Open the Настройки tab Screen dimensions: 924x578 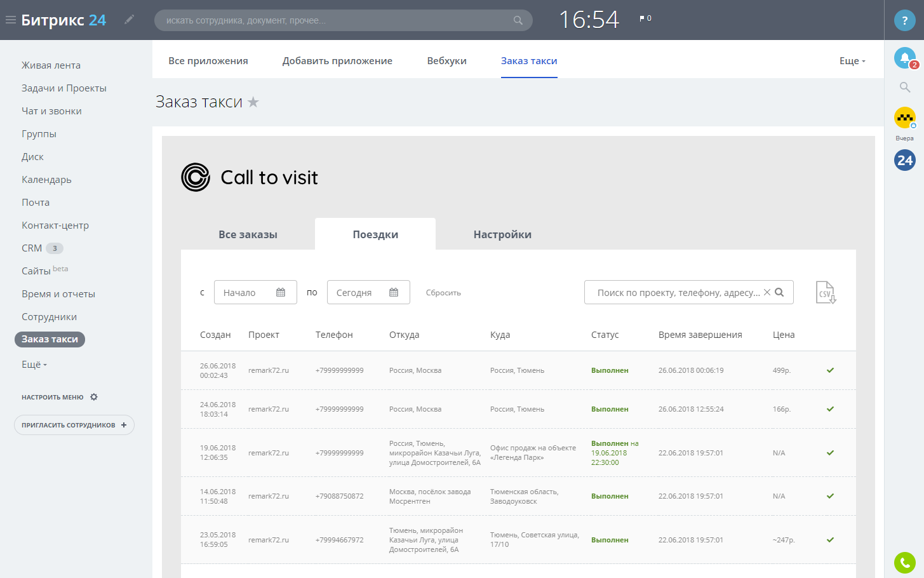(502, 234)
